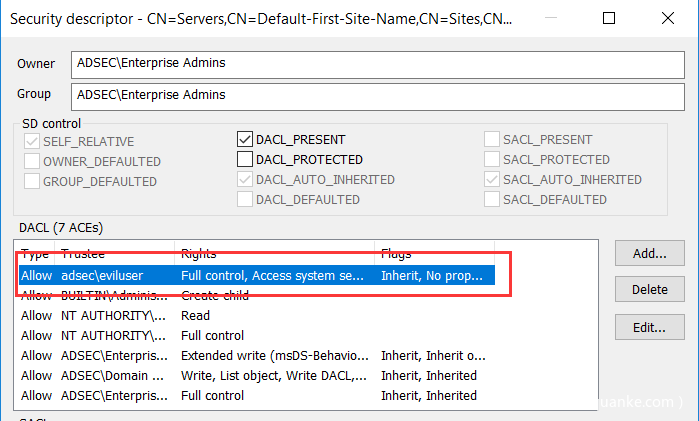Toggle the OWNER_DEFAULTED checkbox
Screen dimensions: 699x421
(33, 162)
